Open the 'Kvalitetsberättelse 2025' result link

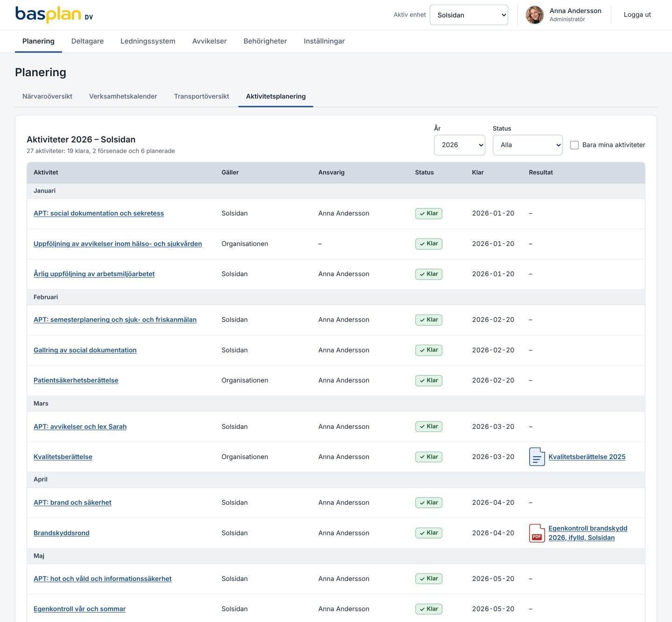587,457
